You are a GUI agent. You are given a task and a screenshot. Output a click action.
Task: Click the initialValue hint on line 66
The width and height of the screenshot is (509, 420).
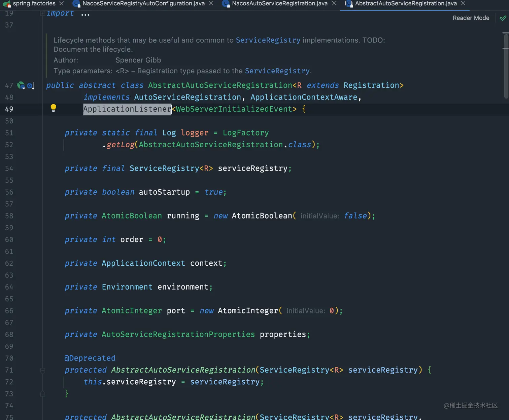coord(306,311)
